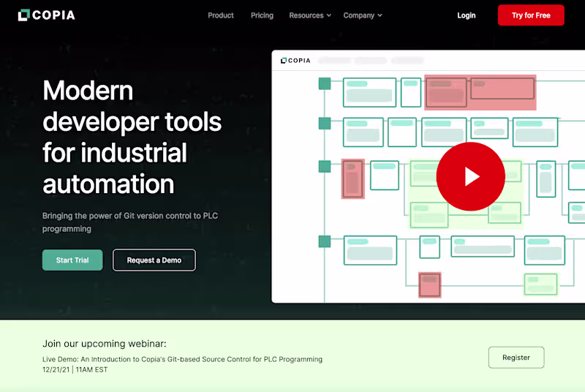
Task: Click the 'Live Demo: An Introduction to Copia's' line
Action: point(182,359)
